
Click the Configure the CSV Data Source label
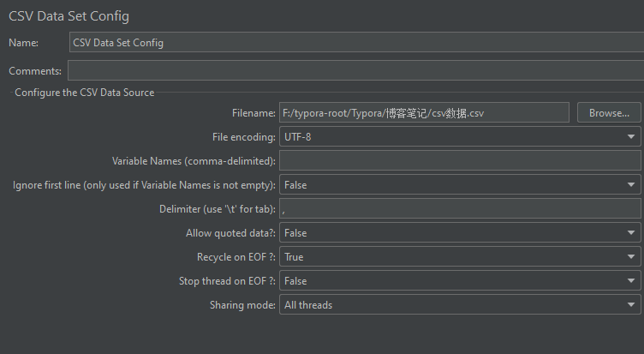click(84, 93)
